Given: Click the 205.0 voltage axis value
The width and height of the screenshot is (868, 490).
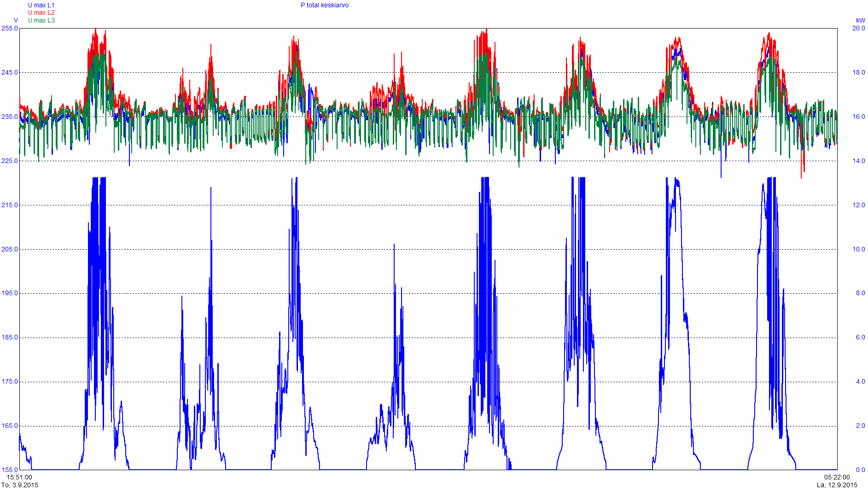Looking at the screenshot, I should 10,249.
